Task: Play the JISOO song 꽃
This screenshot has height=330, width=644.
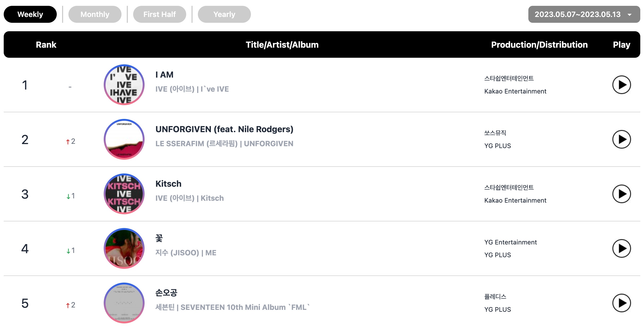Action: pyautogui.click(x=621, y=248)
